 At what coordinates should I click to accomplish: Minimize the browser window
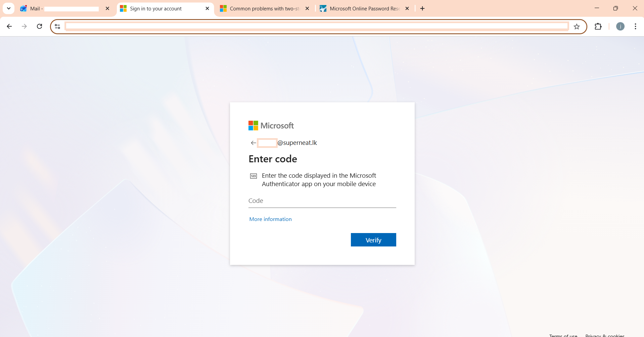pos(597,8)
